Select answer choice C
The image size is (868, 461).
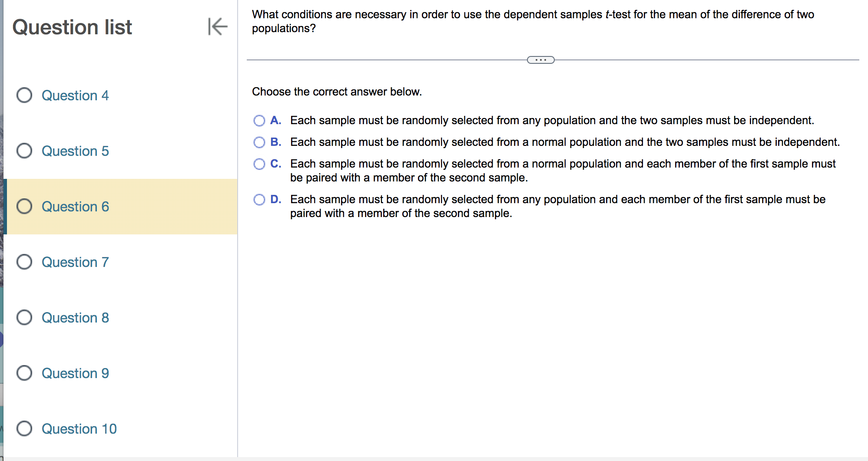point(259,164)
